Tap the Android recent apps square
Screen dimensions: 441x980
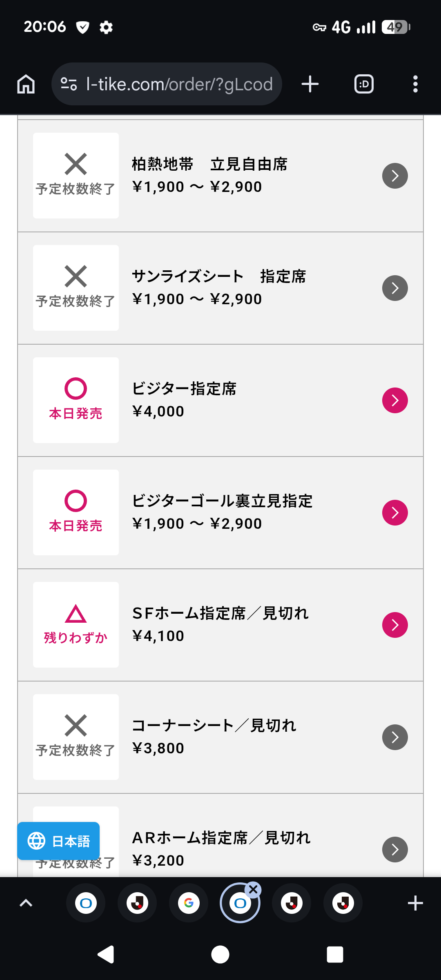click(335, 955)
